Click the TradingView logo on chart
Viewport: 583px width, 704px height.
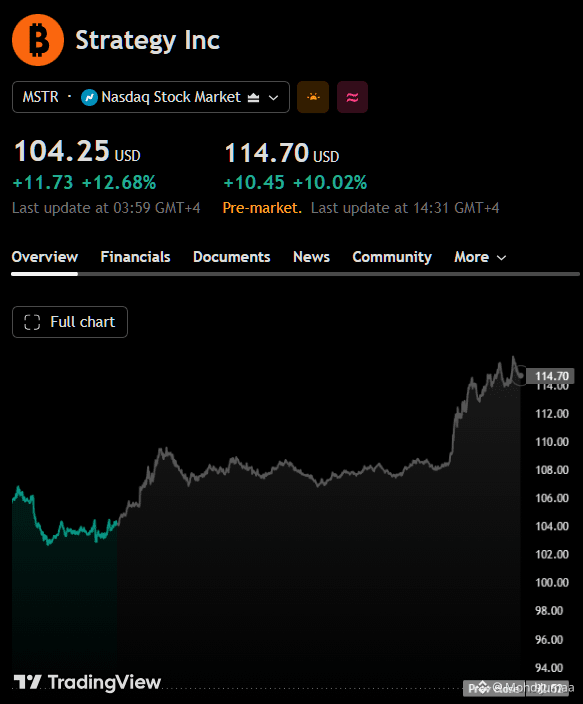88,682
